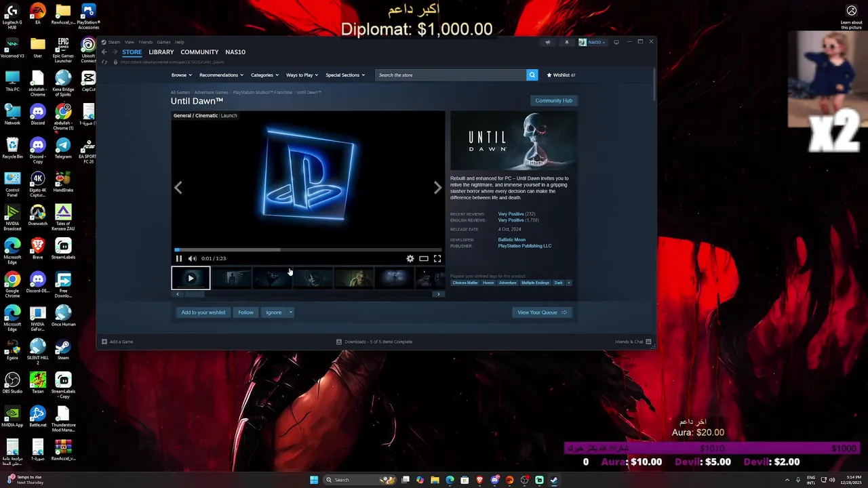Reload the Steam store page
868x488 pixels.
(104, 62)
